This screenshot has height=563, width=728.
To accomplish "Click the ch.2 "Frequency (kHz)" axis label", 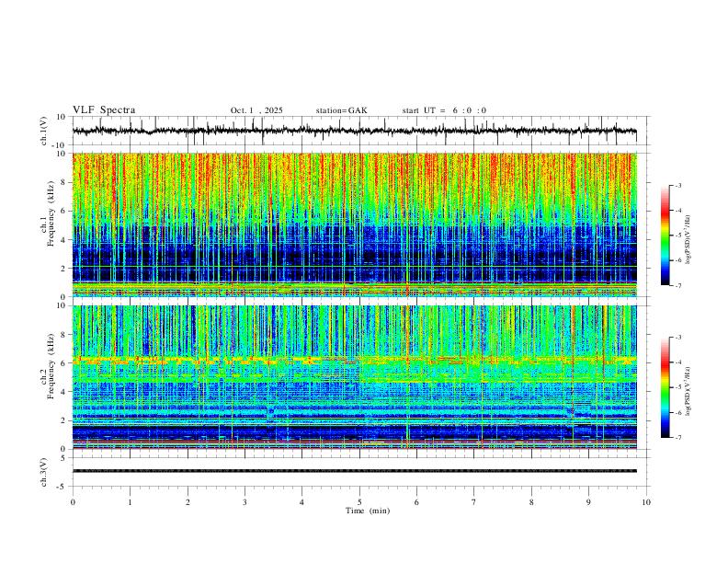I will point(51,366).
